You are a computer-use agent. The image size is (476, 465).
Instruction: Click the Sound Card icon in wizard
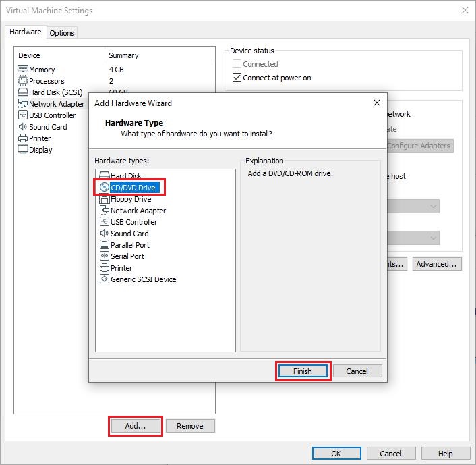click(x=105, y=234)
